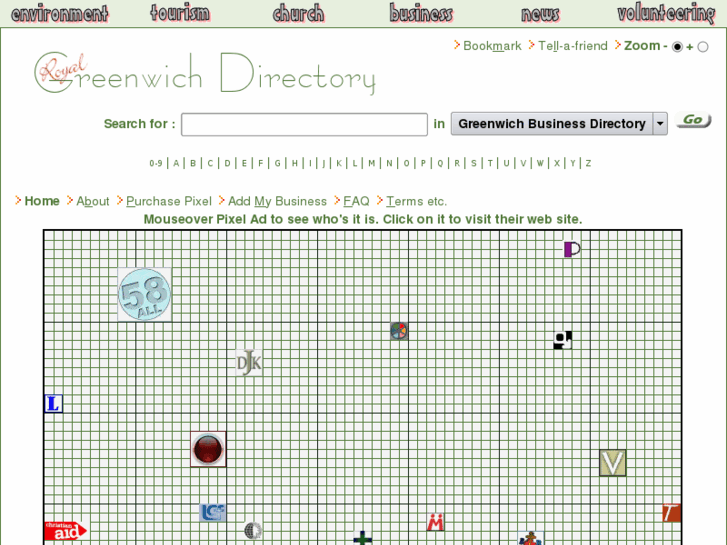
Task: Open the Purchase Pixel link
Action: [x=169, y=201]
